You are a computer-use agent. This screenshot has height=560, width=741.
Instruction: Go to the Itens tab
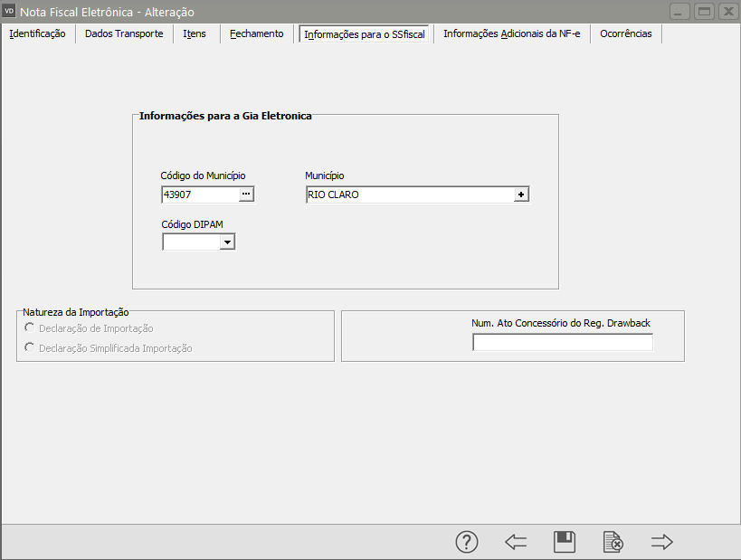click(195, 34)
